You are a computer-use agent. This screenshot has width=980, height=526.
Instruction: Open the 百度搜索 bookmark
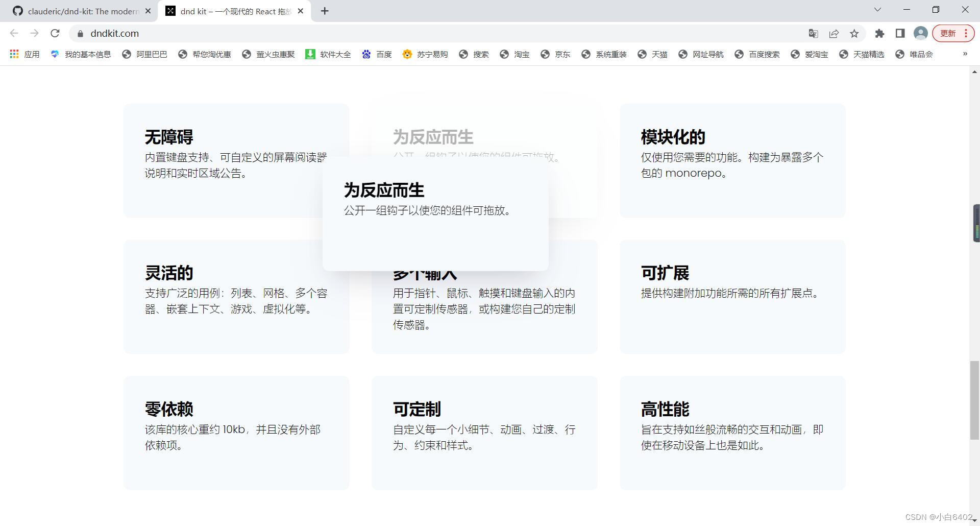[757, 54]
